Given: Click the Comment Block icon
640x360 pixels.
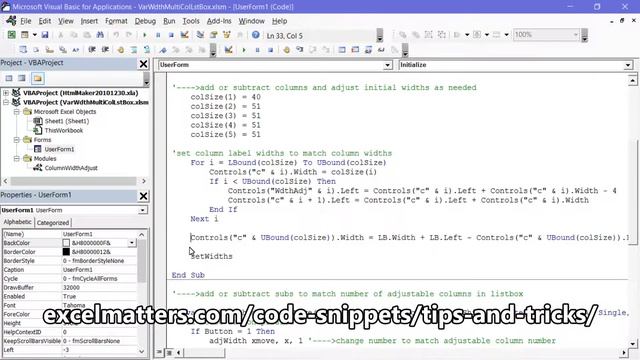Looking at the screenshot, I should tap(134, 50).
